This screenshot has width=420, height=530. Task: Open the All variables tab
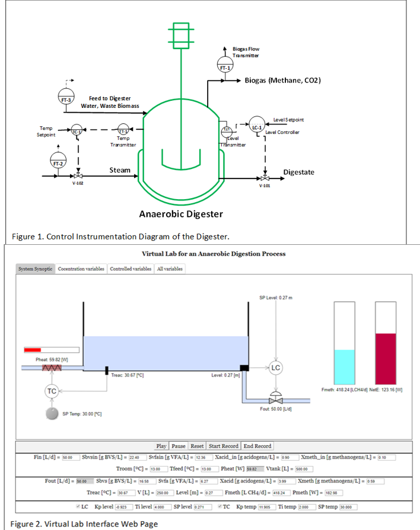pos(169,269)
